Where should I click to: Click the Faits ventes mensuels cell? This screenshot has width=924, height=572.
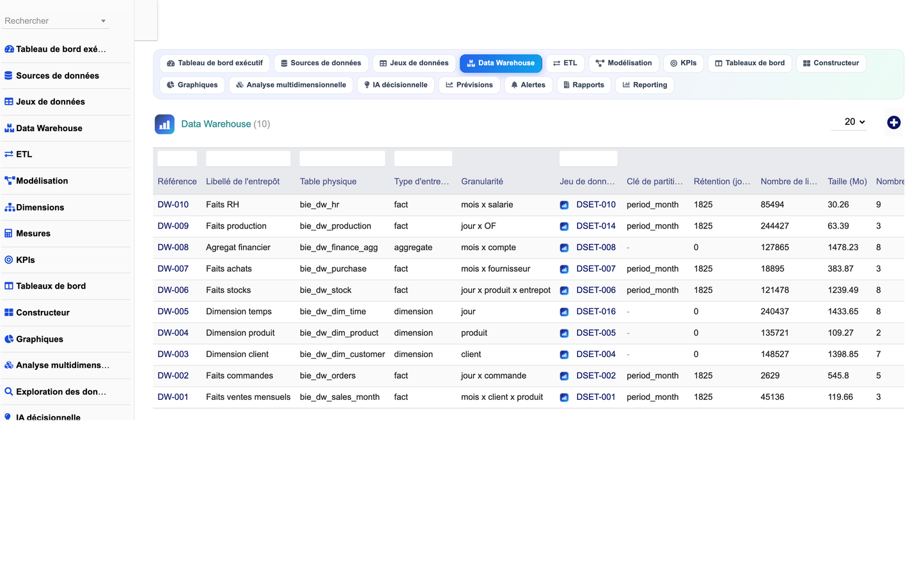tap(248, 397)
